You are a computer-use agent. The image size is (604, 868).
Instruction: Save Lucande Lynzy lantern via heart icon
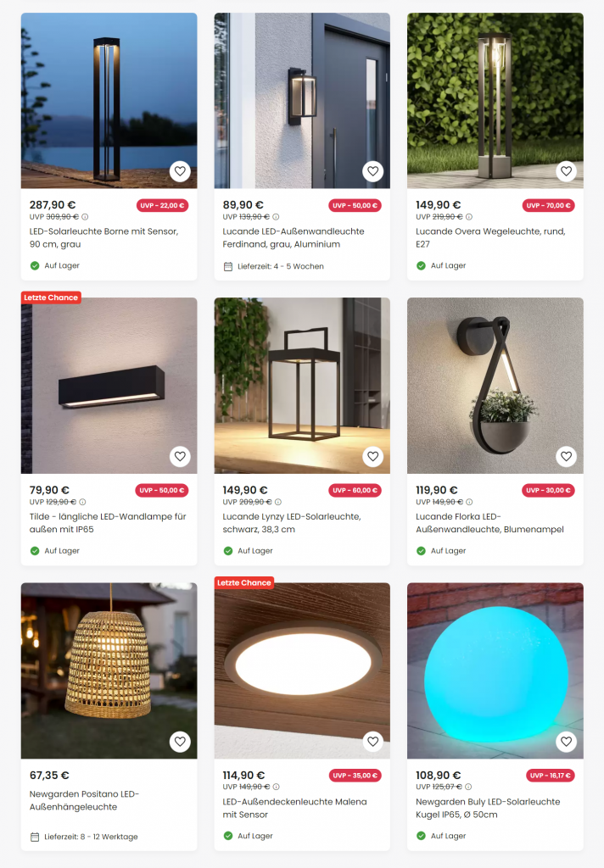[373, 456]
